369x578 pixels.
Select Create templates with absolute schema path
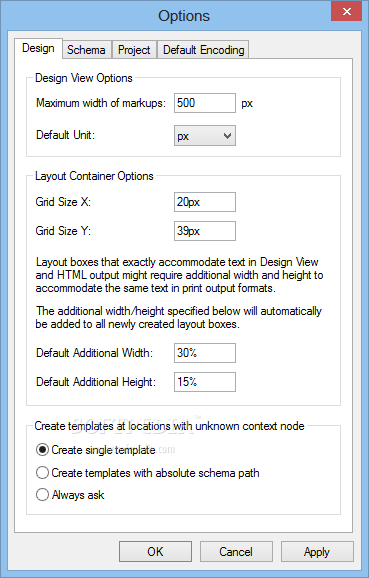(148, 473)
